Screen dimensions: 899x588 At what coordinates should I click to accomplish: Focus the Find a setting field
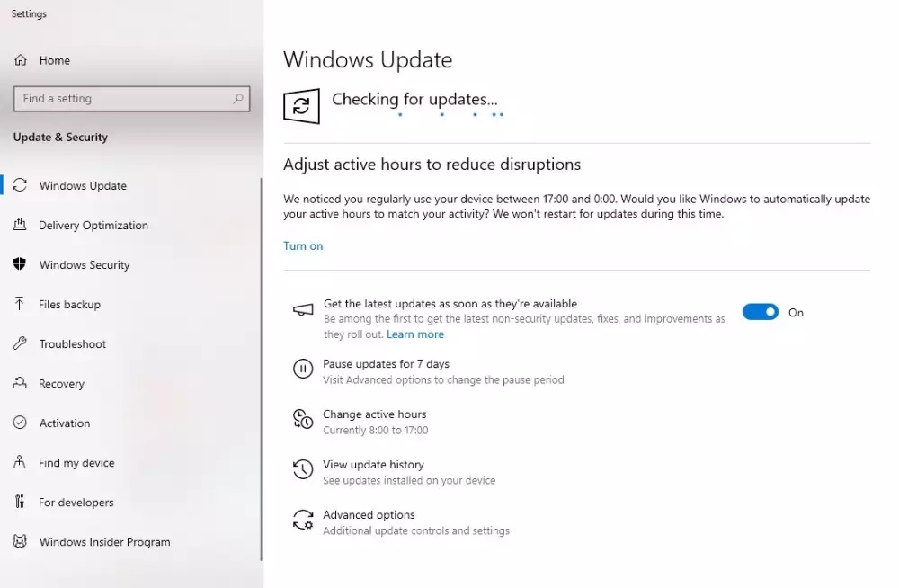tap(131, 99)
